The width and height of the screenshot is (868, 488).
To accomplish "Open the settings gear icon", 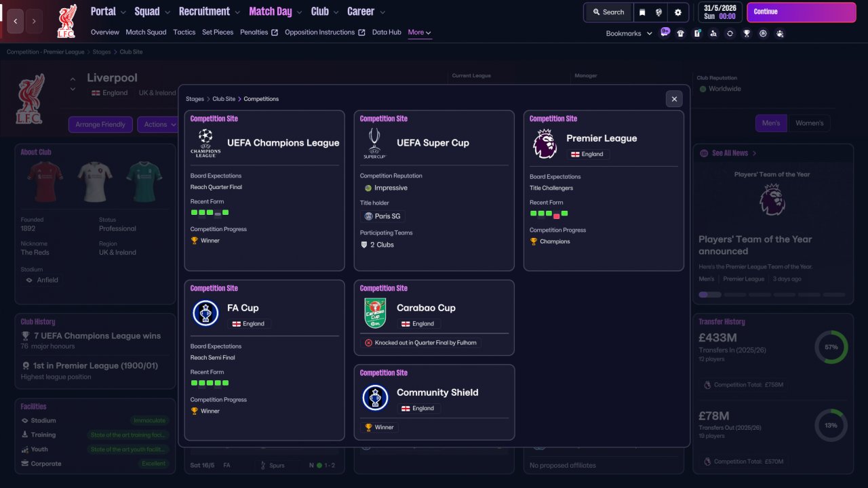I will tap(678, 12).
